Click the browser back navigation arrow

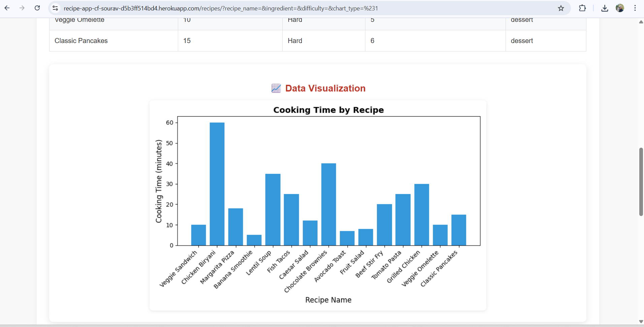7,8
